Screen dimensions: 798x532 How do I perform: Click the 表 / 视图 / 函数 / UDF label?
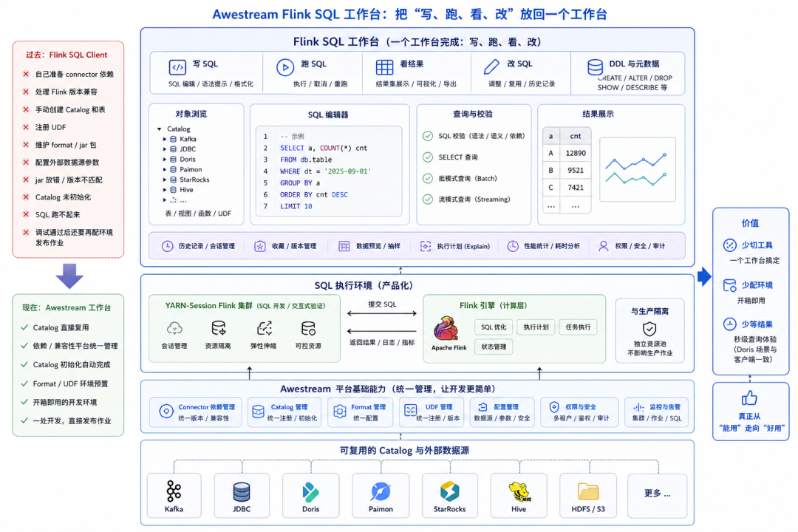(x=198, y=214)
